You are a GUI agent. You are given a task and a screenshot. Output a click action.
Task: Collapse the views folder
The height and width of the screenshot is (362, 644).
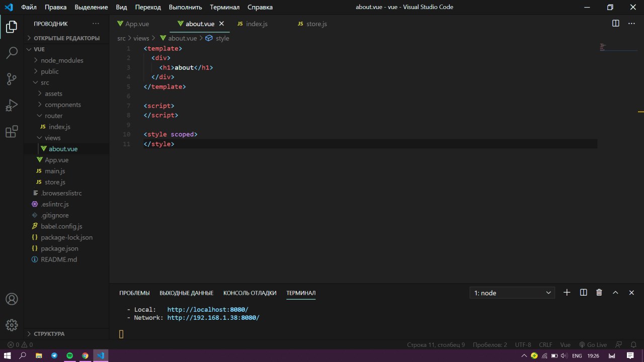[66, 138]
